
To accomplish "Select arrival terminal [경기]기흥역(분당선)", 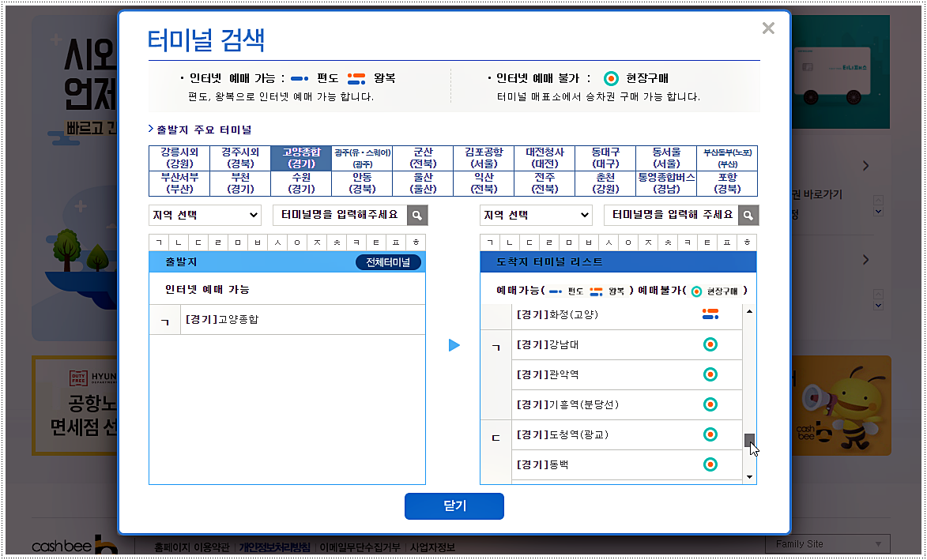I will [x=627, y=405].
